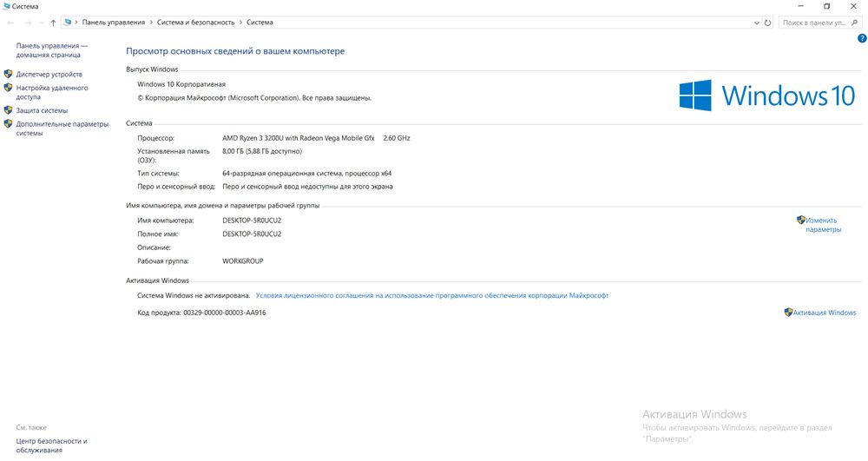Click Изменить параметры link

[x=823, y=225]
